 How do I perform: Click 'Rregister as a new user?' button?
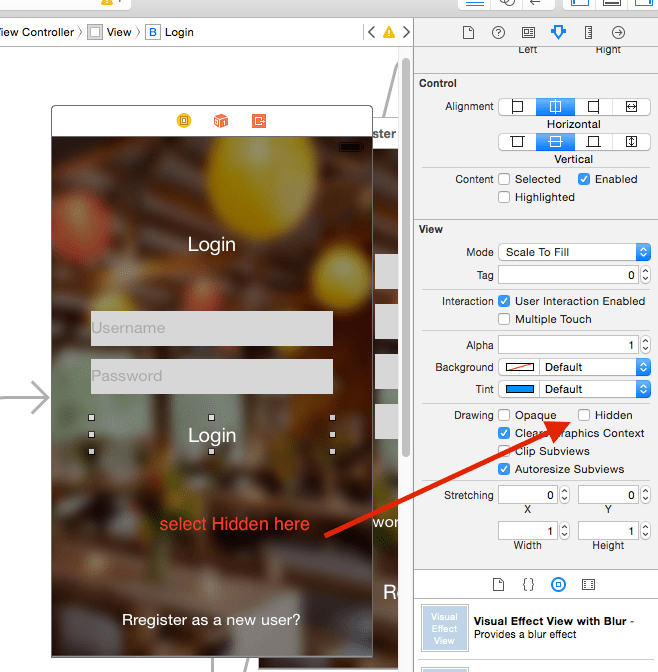(x=211, y=620)
